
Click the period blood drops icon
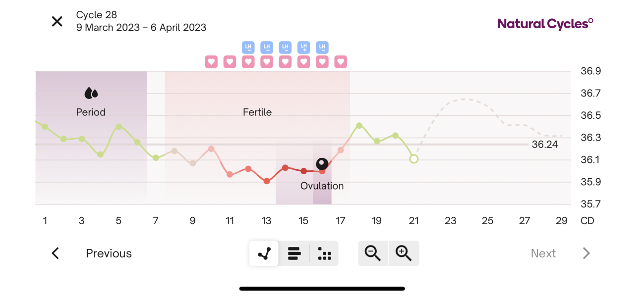click(x=91, y=93)
